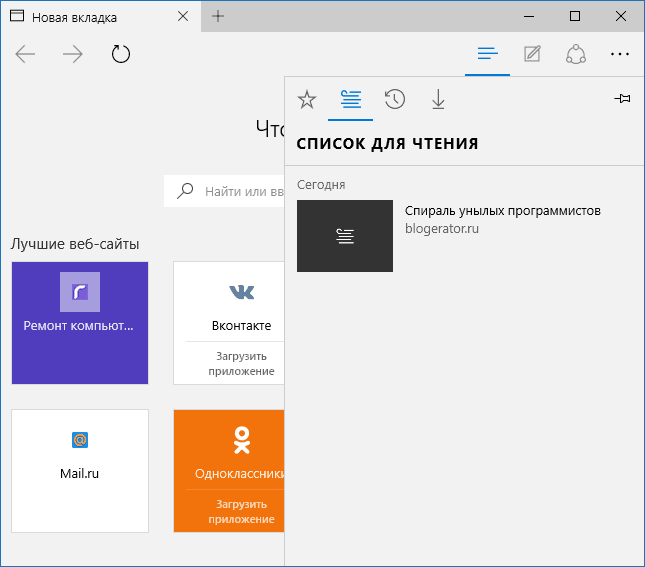This screenshot has height=567, width=645.
Task: Pin the hub pane with the pin icon
Action: click(x=622, y=99)
